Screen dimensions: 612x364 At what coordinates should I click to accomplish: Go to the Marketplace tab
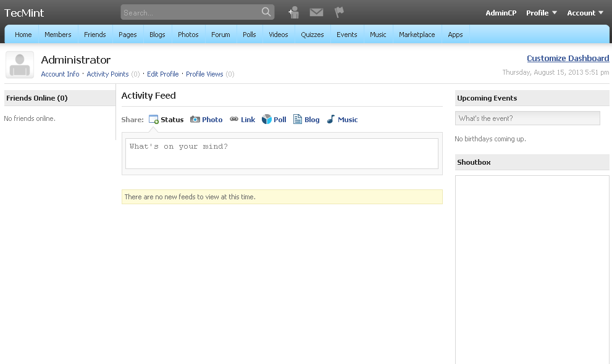pos(417,35)
